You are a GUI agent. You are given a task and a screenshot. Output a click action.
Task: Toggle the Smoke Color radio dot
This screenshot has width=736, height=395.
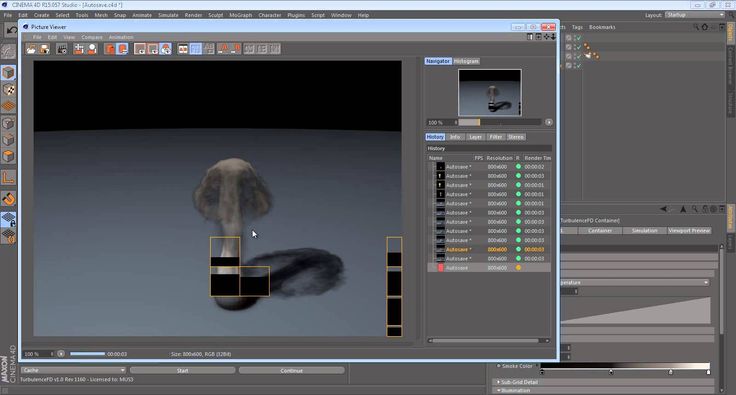[498, 366]
